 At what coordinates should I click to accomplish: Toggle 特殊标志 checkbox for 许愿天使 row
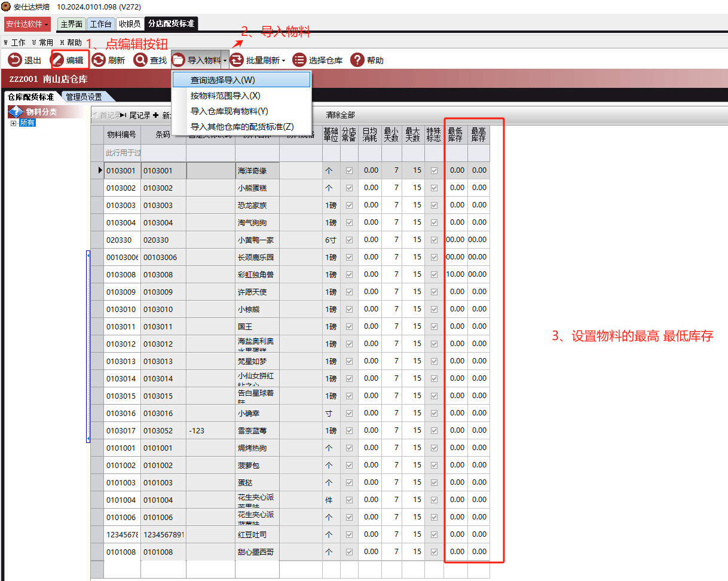click(435, 292)
